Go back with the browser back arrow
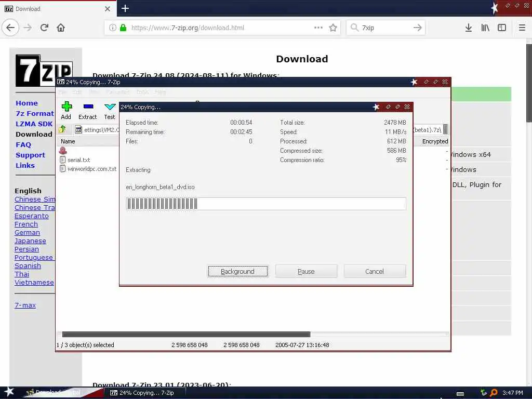 [x=10, y=28]
